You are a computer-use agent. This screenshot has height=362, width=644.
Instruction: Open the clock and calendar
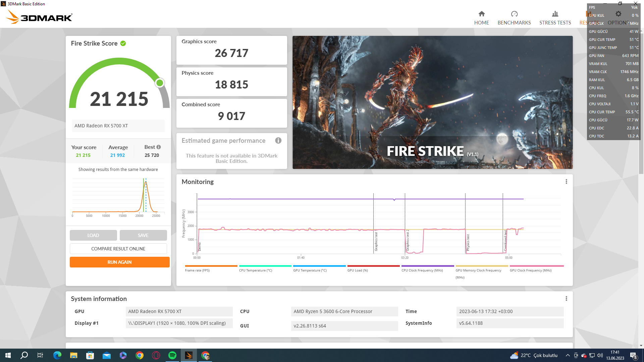[x=615, y=355]
